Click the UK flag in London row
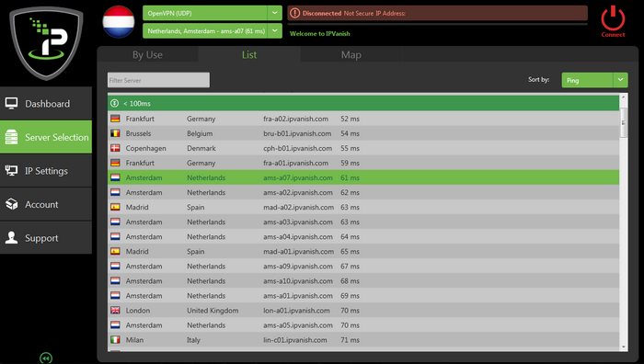The image size is (644, 364). pyautogui.click(x=115, y=311)
